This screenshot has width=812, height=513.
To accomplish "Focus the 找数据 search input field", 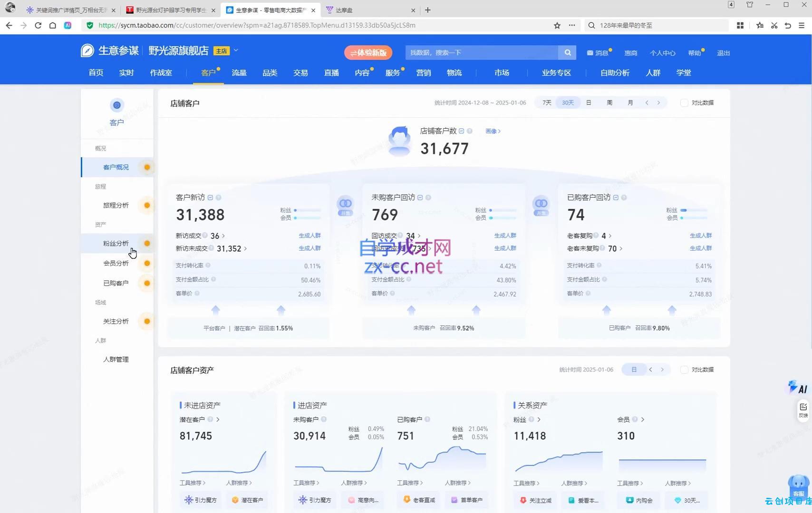I will 482,53.
